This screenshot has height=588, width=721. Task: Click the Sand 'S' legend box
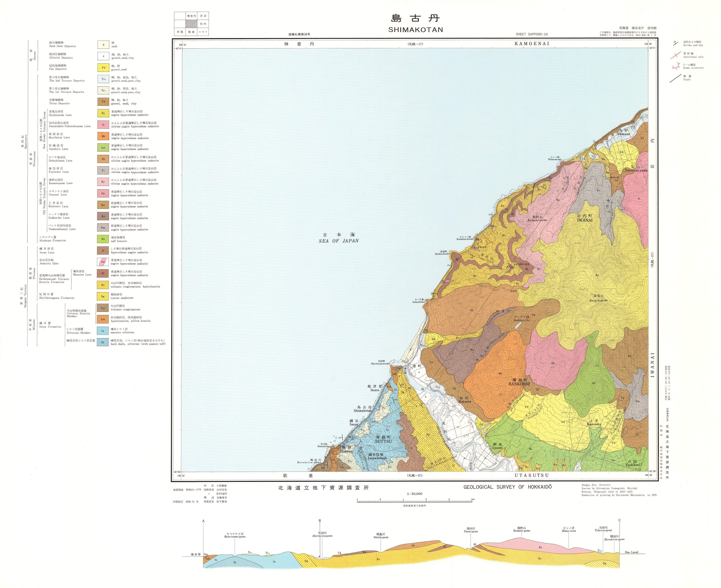(103, 45)
